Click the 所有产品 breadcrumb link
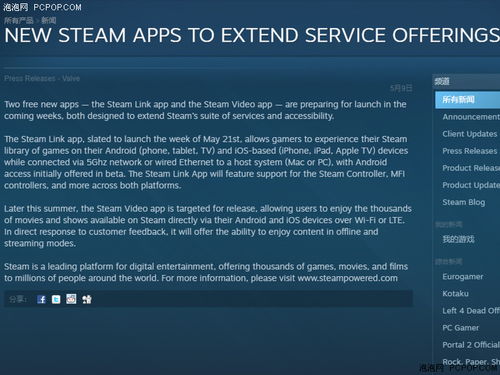Screen dimensions: 500x375 (x=19, y=20)
